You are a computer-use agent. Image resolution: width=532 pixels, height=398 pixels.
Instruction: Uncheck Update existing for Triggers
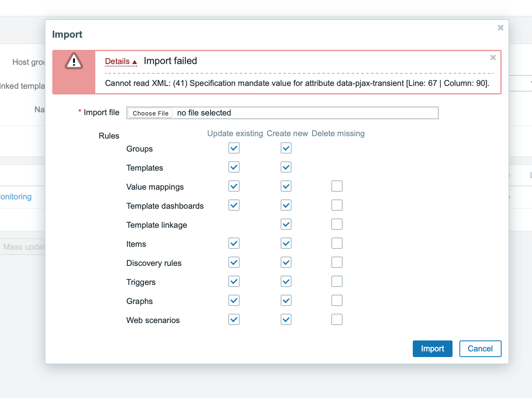(234, 282)
